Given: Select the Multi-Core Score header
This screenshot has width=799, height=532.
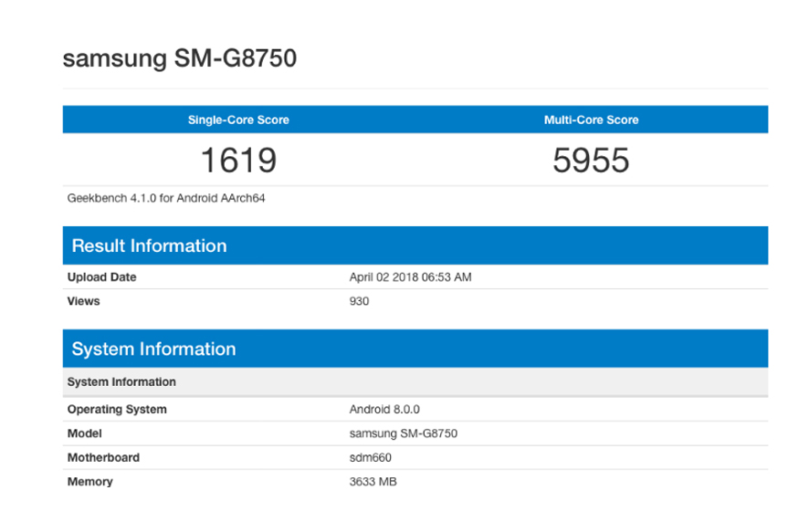Looking at the screenshot, I should (591, 120).
